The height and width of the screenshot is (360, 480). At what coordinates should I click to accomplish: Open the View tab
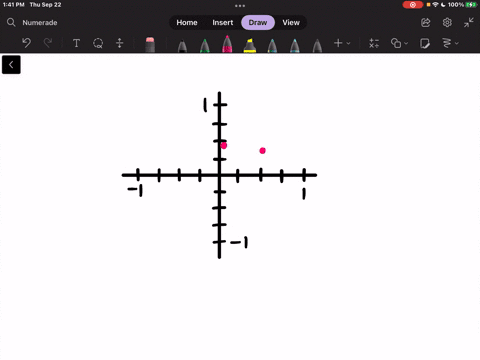[291, 23]
